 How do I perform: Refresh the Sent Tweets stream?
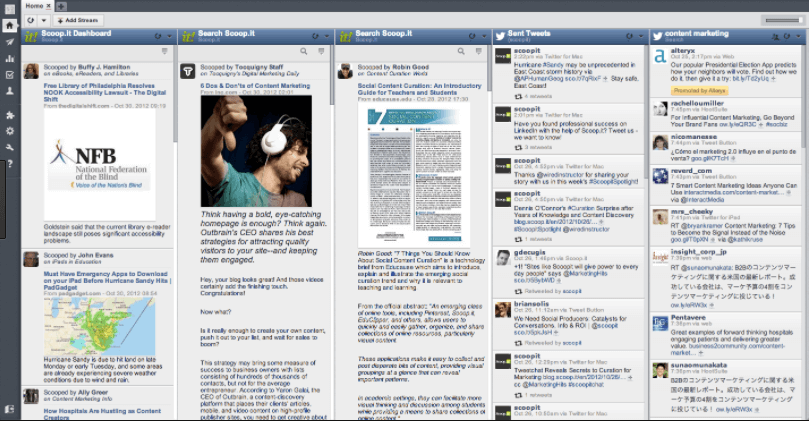tap(629, 36)
